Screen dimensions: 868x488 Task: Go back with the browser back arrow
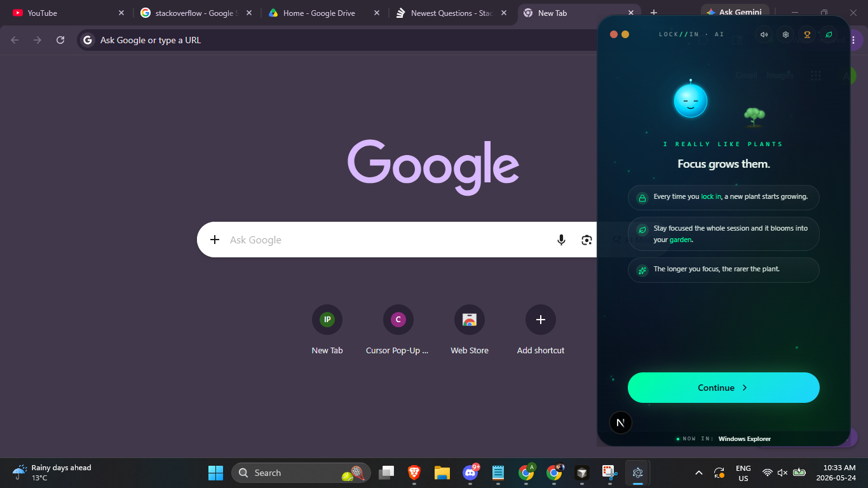pyautogui.click(x=15, y=40)
